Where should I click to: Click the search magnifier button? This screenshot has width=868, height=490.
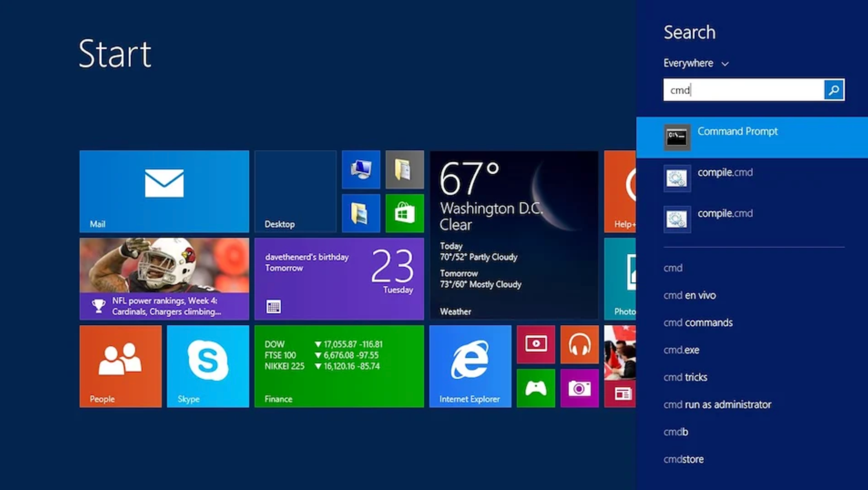click(x=834, y=90)
